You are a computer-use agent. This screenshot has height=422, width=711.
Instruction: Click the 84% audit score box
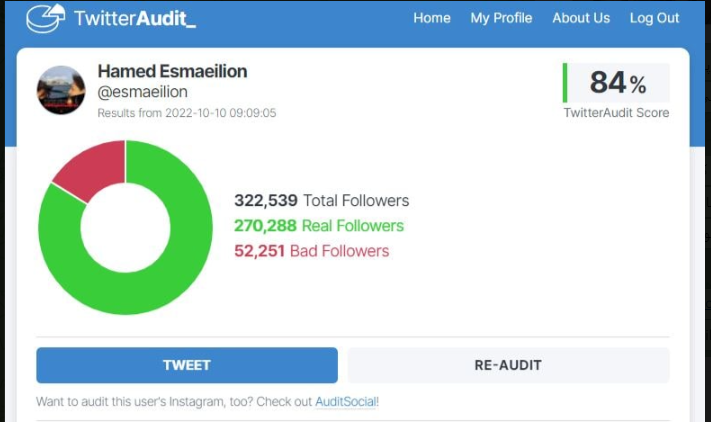point(617,83)
